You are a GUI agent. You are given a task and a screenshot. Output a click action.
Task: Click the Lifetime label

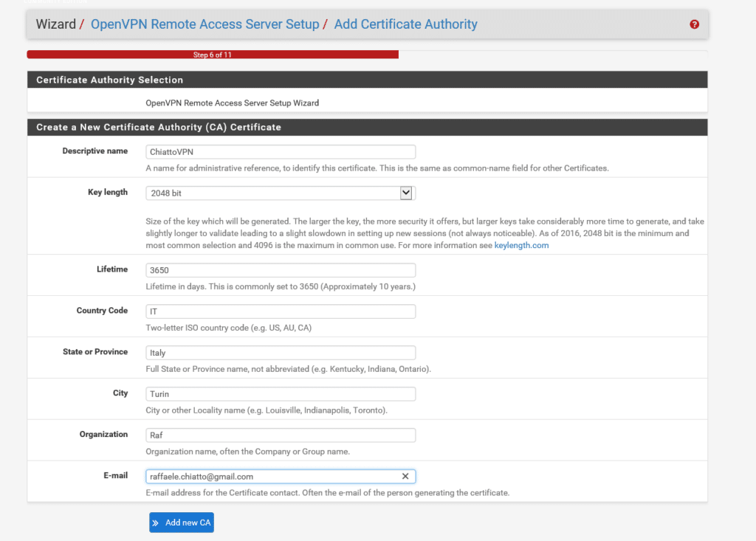point(112,269)
